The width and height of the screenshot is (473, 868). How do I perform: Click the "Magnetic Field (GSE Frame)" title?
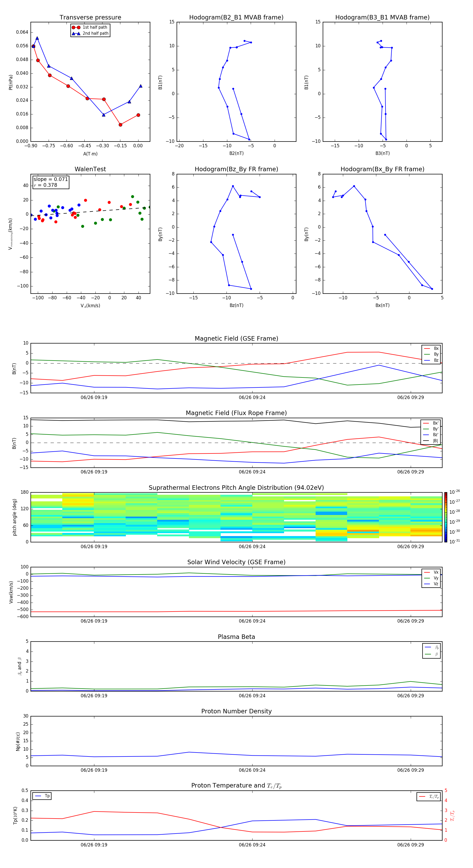click(x=236, y=339)
